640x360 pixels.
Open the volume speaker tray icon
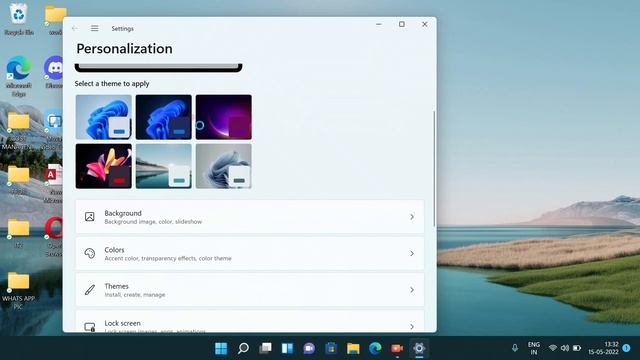click(565, 348)
